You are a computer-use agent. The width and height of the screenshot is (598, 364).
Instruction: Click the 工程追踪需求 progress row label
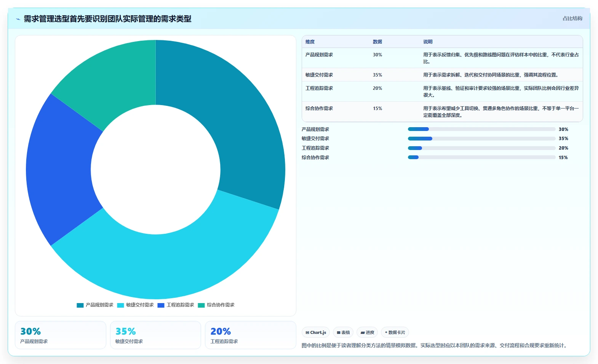coord(315,148)
